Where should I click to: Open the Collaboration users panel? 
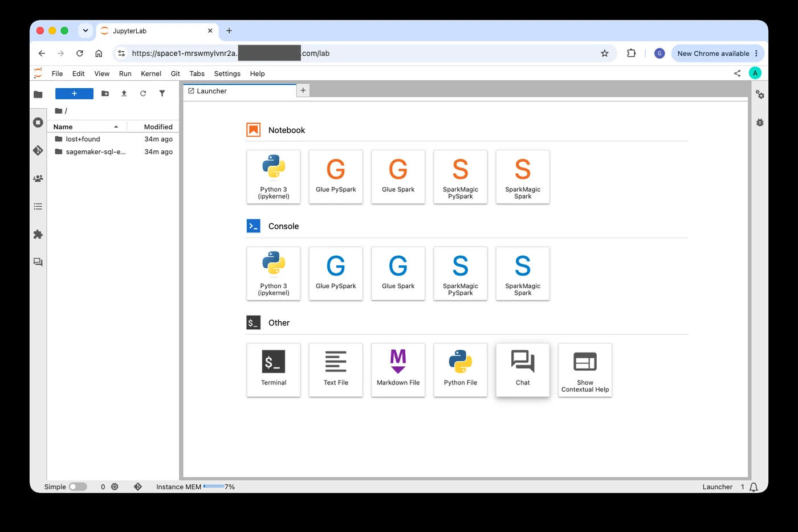coord(38,178)
